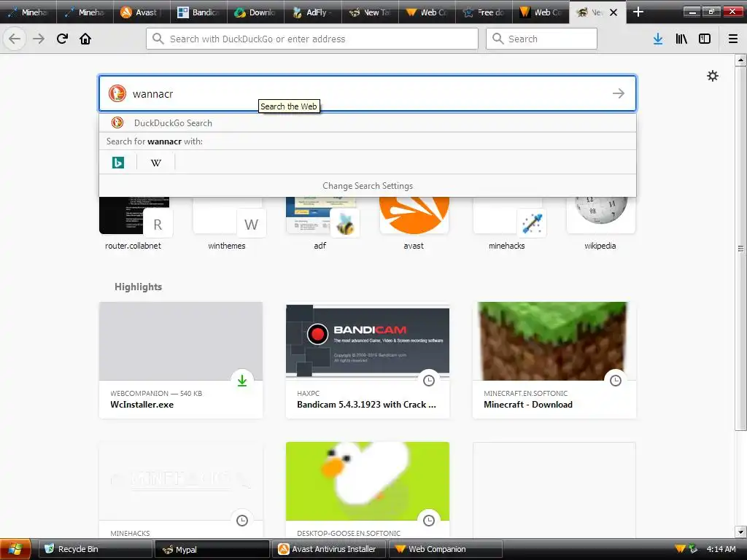Open minehacks top site tile
The width and height of the screenshot is (747, 560).
coord(507,223)
